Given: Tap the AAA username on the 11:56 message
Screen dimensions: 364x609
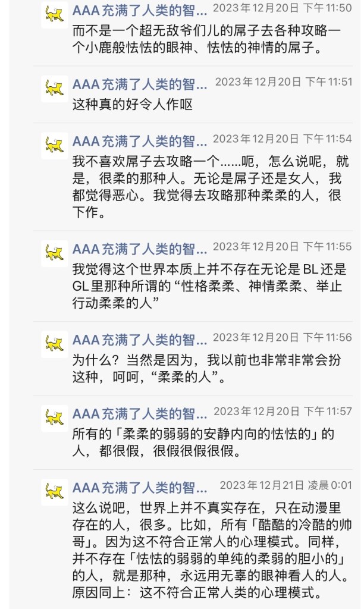Looking at the screenshot, I should (140, 339).
